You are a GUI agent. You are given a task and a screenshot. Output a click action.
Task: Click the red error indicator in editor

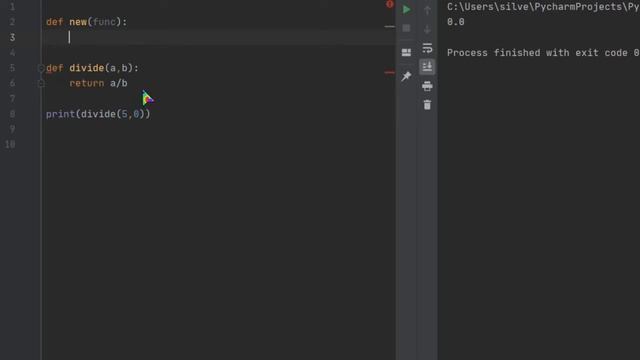tap(389, 4)
